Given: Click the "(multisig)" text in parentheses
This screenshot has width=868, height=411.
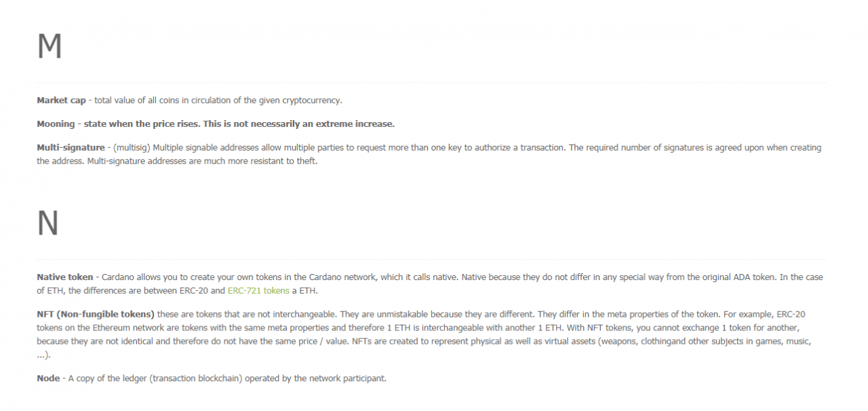Looking at the screenshot, I should [133, 148].
